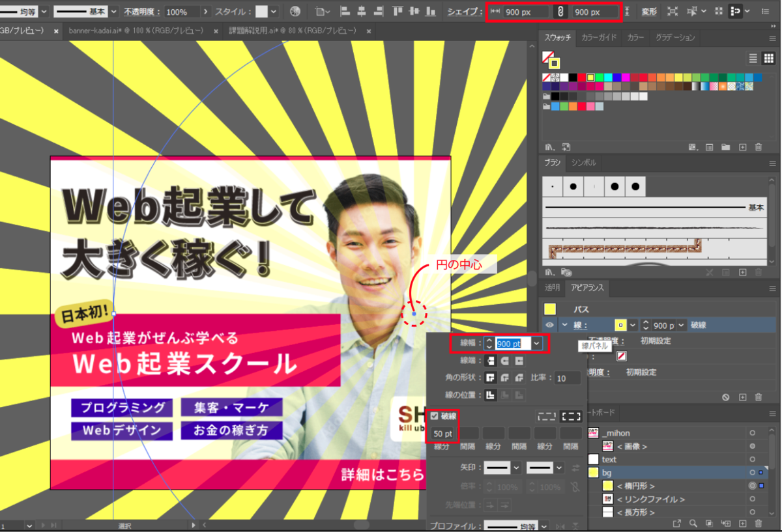782x532 pixels.
Task: Click the horizontal align left icon
Action: 345,11
